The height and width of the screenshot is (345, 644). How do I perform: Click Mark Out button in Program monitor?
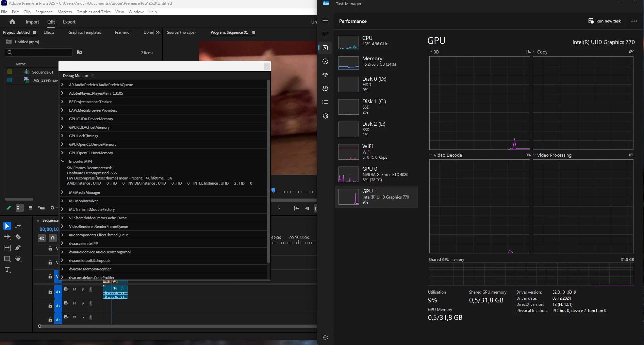click(279, 208)
